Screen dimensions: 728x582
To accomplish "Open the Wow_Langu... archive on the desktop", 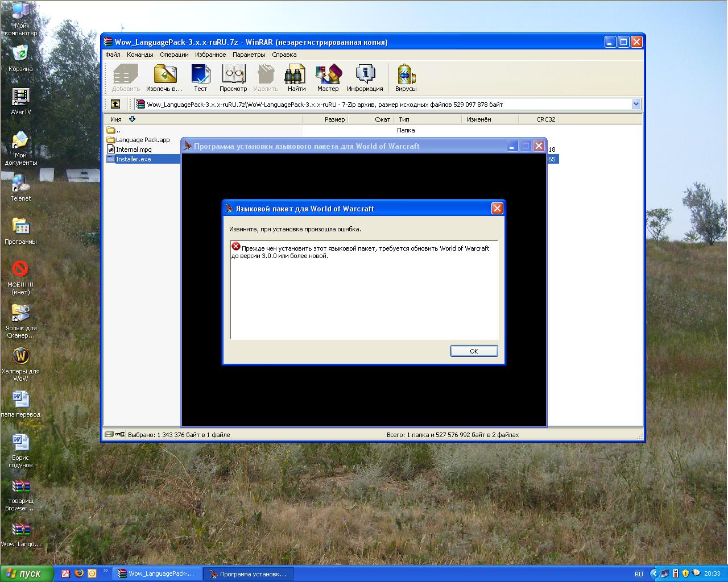I will pos(21,535).
